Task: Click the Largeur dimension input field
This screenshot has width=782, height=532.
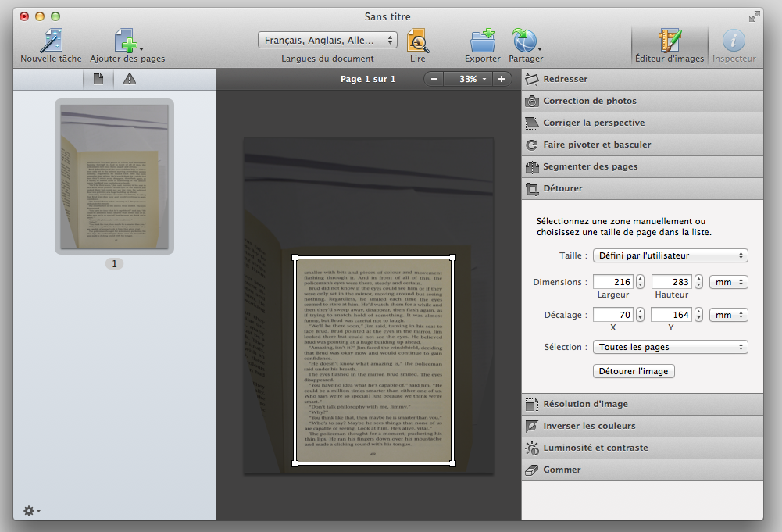Action: coord(613,282)
